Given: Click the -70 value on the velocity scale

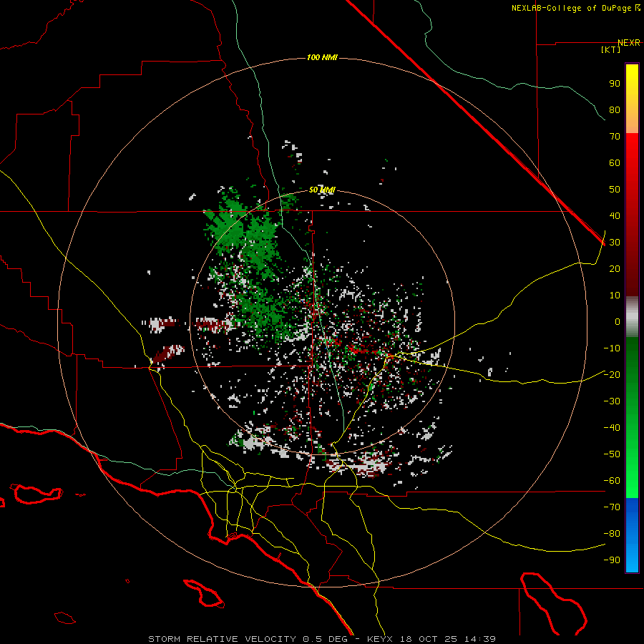Looking at the screenshot, I should [x=612, y=507].
